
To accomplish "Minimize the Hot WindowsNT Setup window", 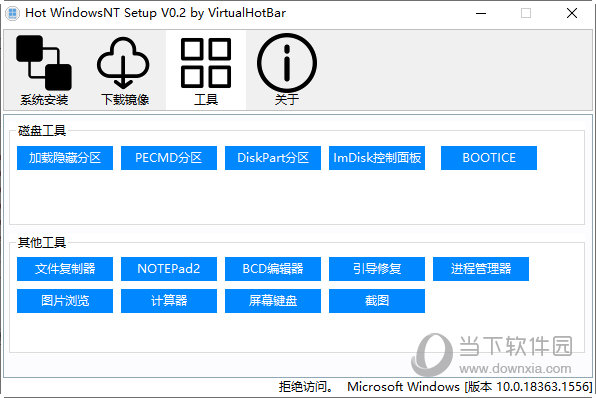I will pyautogui.click(x=481, y=13).
